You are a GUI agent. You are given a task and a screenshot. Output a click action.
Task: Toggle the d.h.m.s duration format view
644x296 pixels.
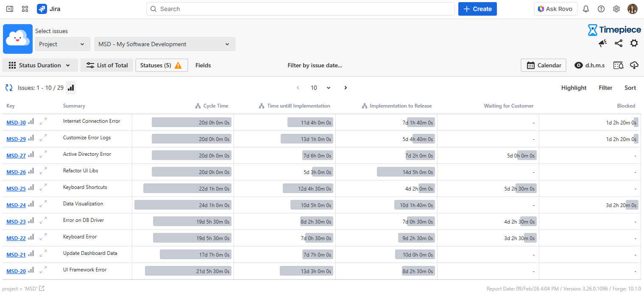pyautogui.click(x=589, y=65)
